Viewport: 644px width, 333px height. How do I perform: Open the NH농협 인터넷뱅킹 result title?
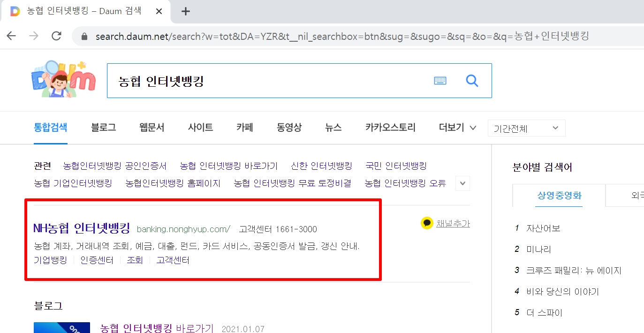(82, 228)
